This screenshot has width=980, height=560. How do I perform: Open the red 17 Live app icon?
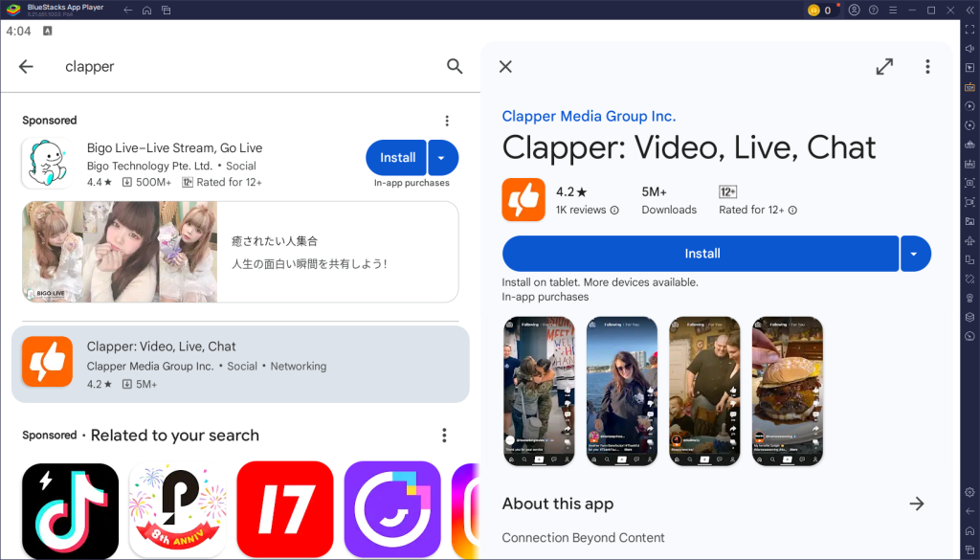click(285, 509)
